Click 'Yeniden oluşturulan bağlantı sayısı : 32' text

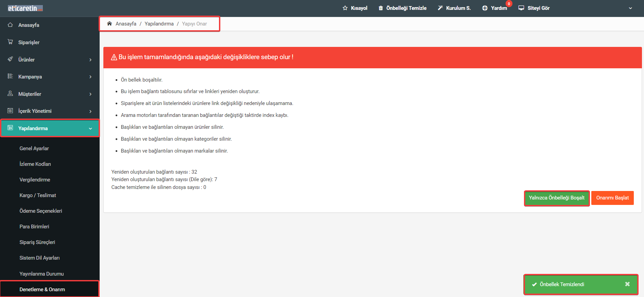pyautogui.click(x=154, y=172)
